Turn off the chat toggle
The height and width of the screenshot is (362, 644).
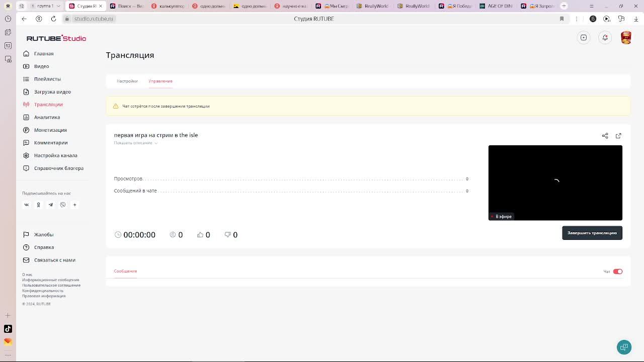pos(618,271)
